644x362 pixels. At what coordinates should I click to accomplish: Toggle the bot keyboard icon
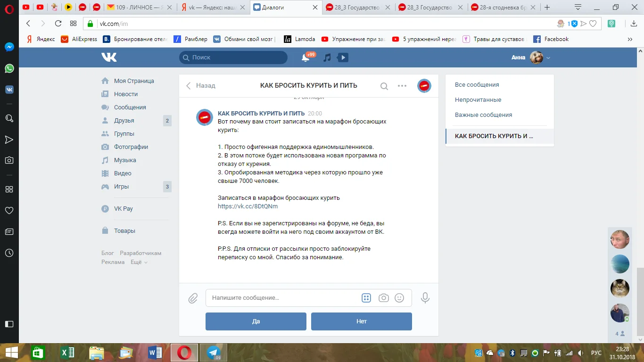(x=366, y=298)
